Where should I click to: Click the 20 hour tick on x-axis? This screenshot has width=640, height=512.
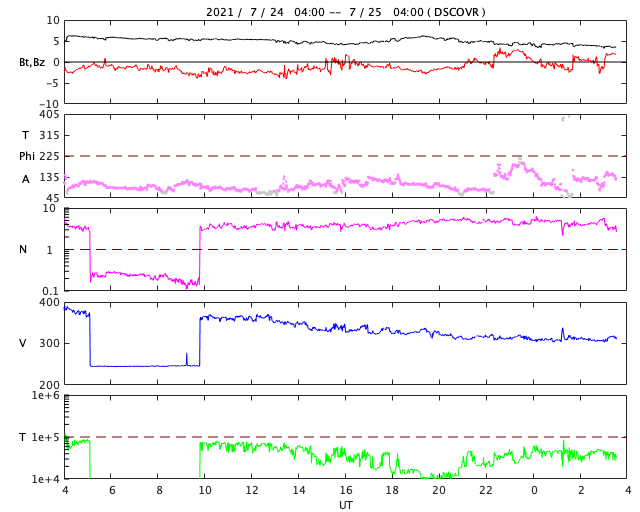(440, 491)
